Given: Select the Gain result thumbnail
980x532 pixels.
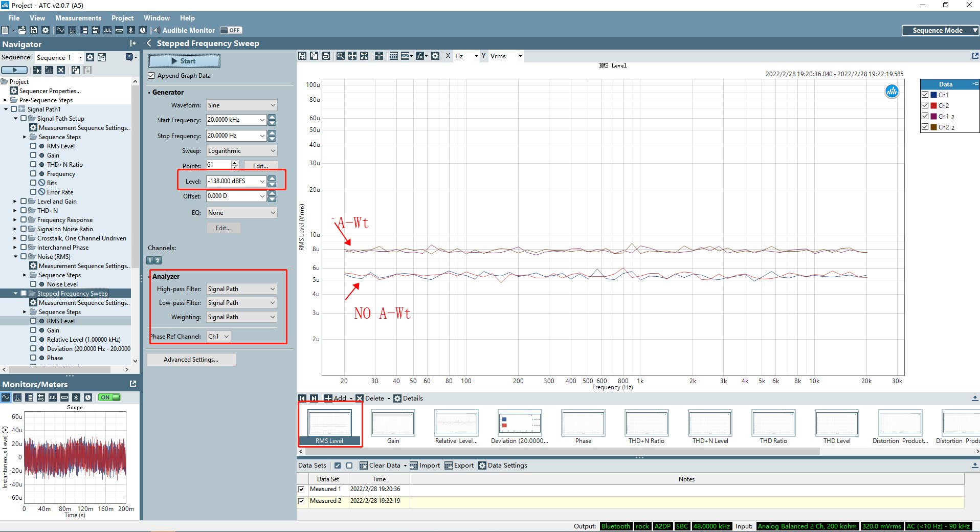Looking at the screenshot, I should point(393,427).
